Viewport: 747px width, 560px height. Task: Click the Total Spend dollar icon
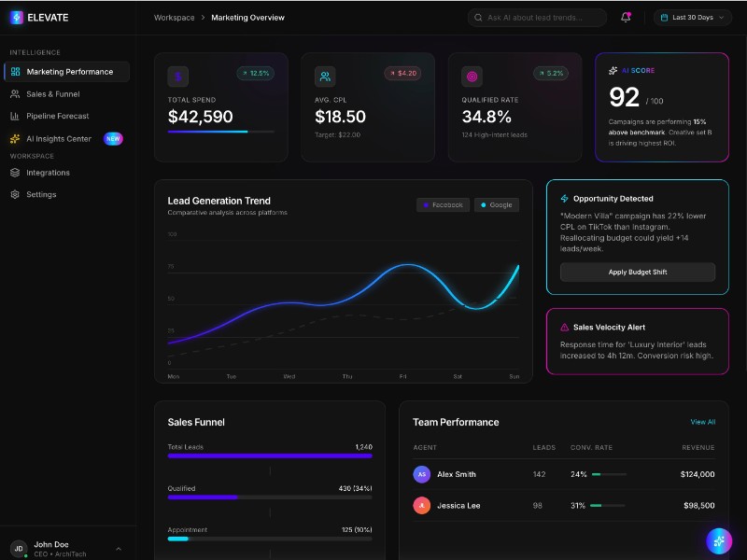coord(178,77)
